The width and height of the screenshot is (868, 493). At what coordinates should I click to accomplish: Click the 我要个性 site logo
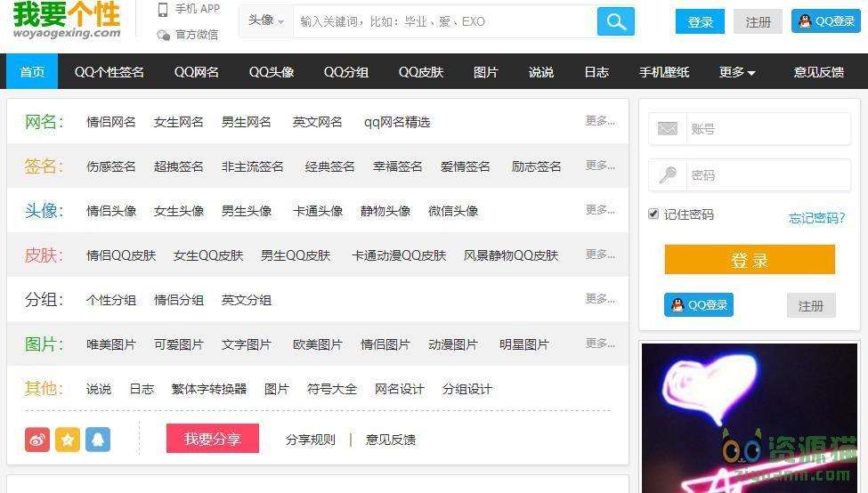(67, 20)
